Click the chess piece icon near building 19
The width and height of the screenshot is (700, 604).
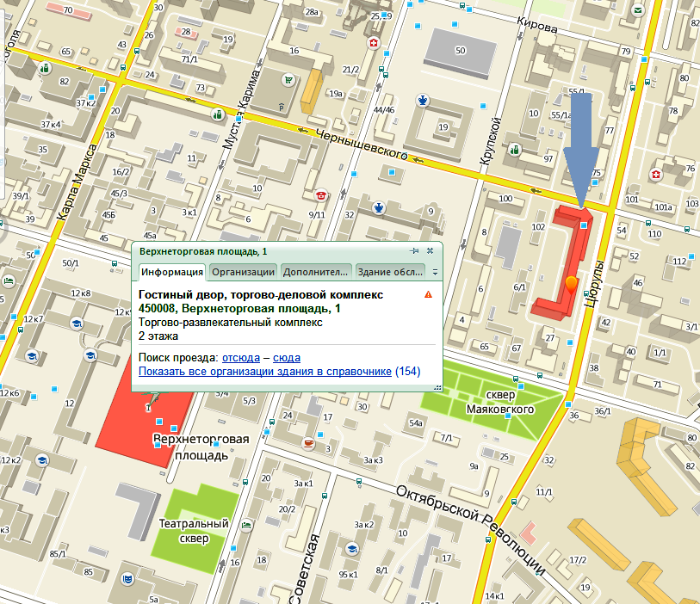point(422,101)
